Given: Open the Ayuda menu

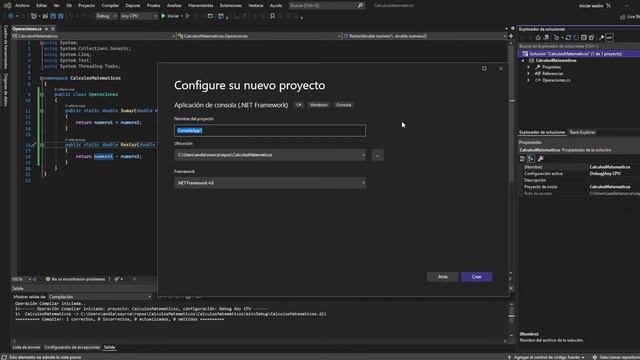Looking at the screenshot, I should pyautogui.click(x=276, y=6).
